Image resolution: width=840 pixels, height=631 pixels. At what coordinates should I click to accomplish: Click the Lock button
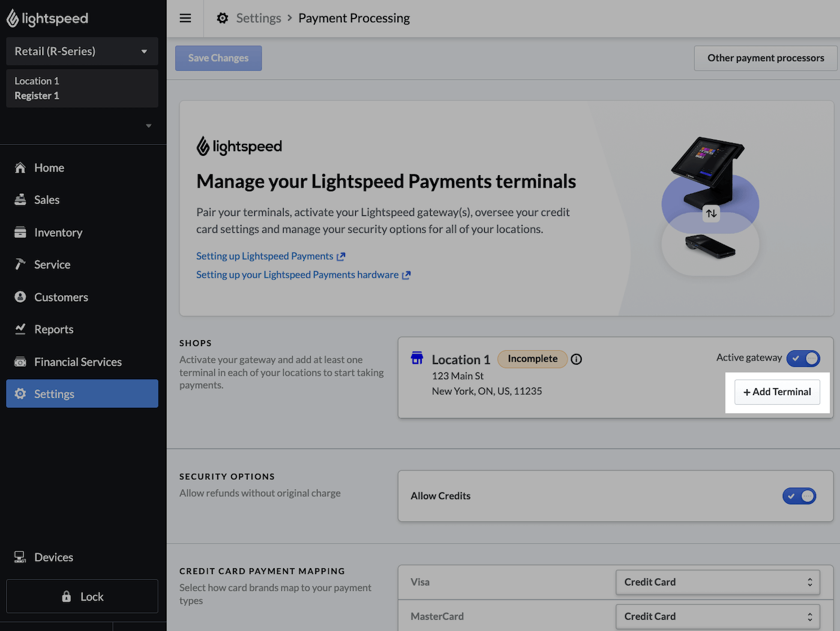(x=82, y=596)
